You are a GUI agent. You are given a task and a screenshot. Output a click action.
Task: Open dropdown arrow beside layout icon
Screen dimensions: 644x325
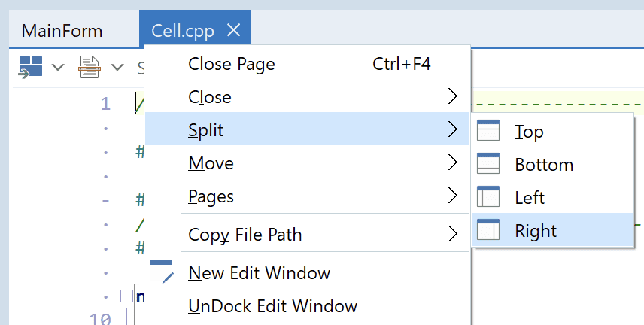pos(58,68)
